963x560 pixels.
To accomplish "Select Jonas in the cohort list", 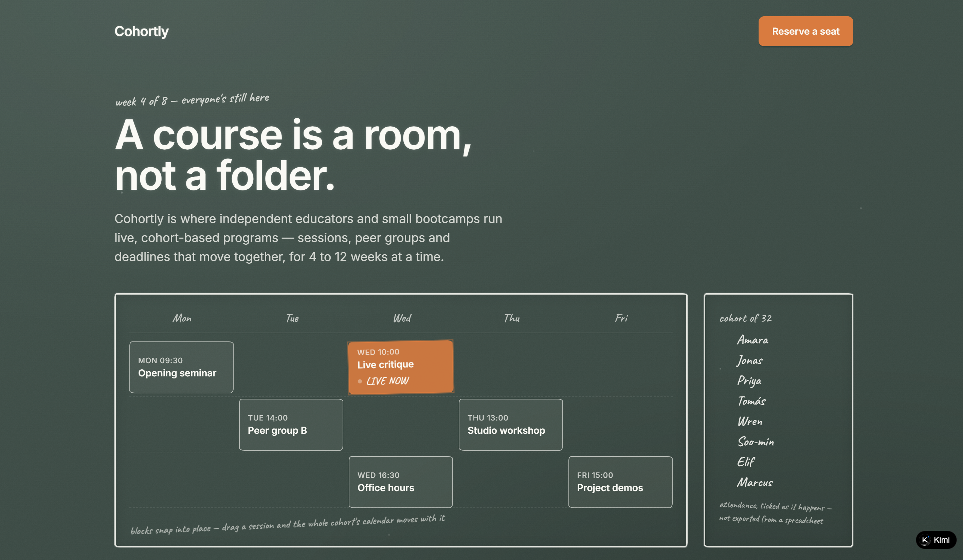I will (x=749, y=360).
